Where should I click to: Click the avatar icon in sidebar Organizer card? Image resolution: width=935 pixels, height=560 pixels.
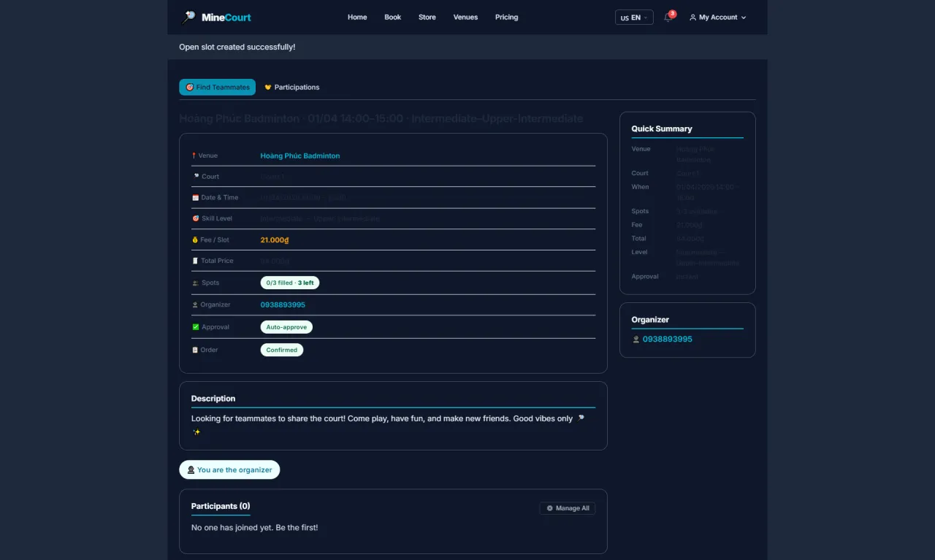click(x=636, y=340)
